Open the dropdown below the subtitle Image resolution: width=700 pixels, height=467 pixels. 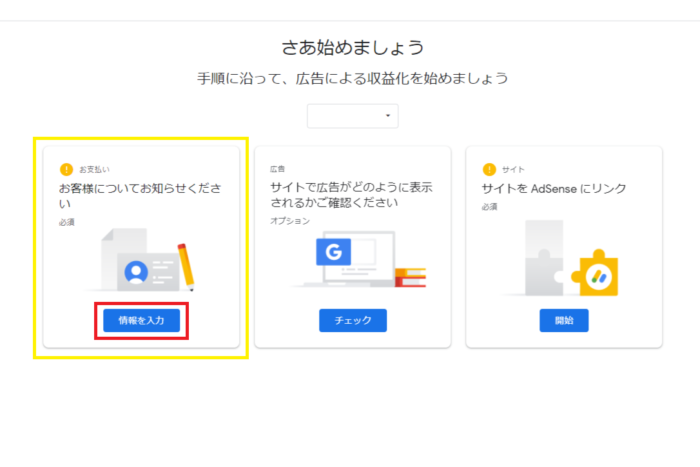point(353,116)
